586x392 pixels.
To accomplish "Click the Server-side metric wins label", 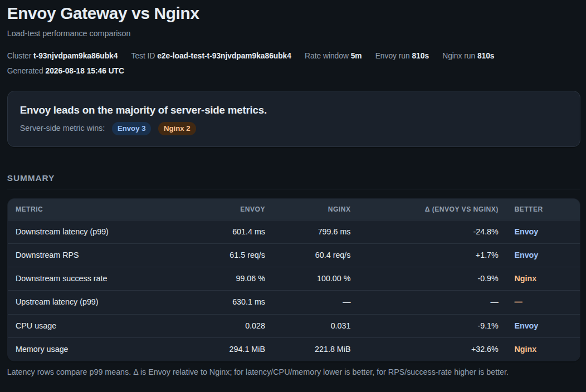I will click(62, 128).
